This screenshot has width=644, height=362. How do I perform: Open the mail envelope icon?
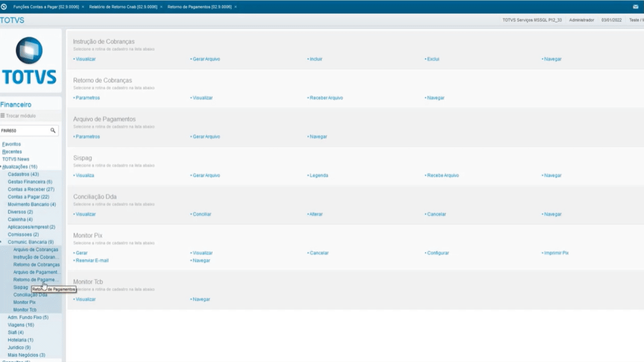click(635, 7)
